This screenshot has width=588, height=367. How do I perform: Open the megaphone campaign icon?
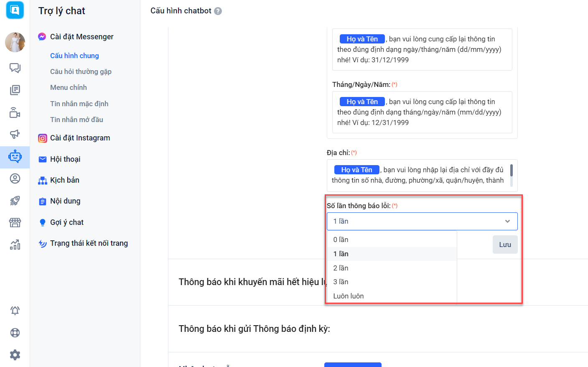(15, 134)
